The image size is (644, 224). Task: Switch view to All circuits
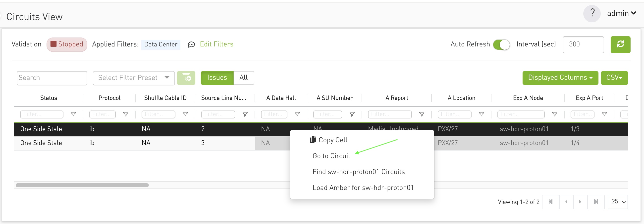(244, 77)
